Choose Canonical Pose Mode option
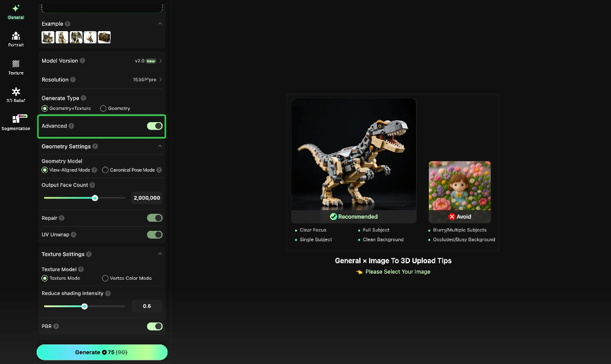Image resolution: width=611 pixels, height=364 pixels. point(105,170)
